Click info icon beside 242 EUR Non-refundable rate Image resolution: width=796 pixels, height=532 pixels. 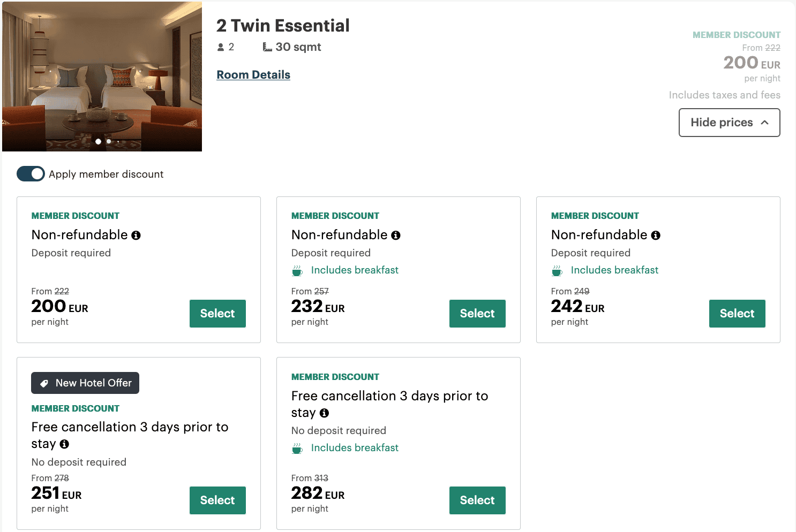coord(656,235)
